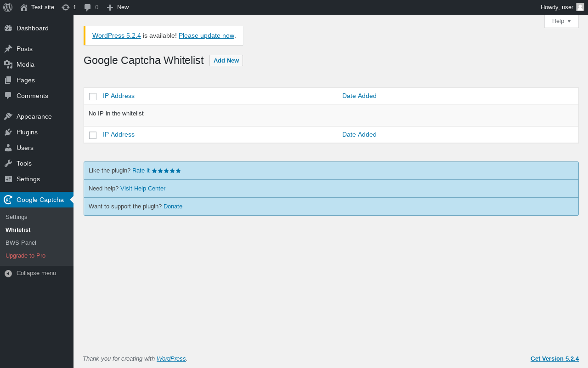The width and height of the screenshot is (588, 368).
Task: Click the Tools wrench icon
Action: (8, 163)
